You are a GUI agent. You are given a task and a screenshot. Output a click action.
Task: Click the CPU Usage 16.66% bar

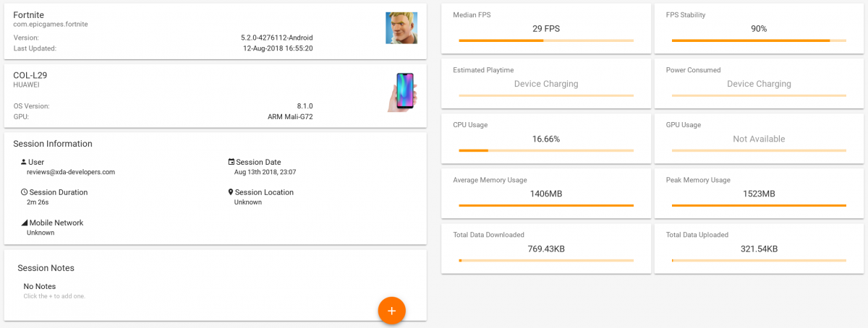(546, 150)
